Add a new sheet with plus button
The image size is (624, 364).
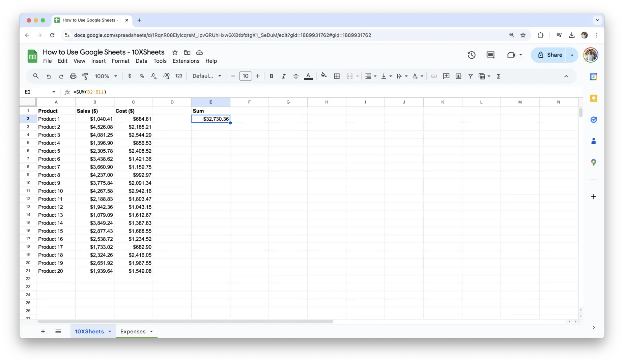[43, 332]
